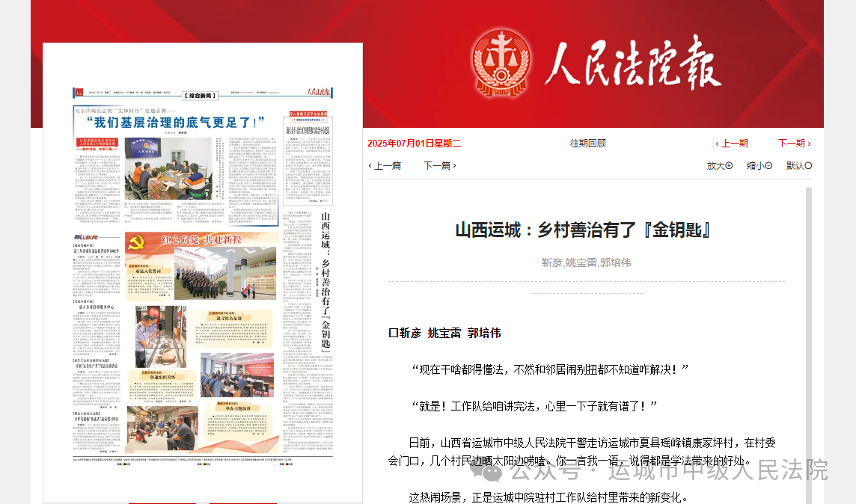Go to previous issue 上一期
856x504 pixels.
732,144
